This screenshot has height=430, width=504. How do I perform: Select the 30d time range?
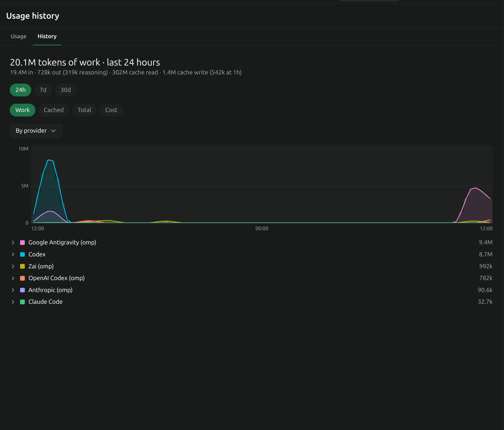(x=66, y=90)
